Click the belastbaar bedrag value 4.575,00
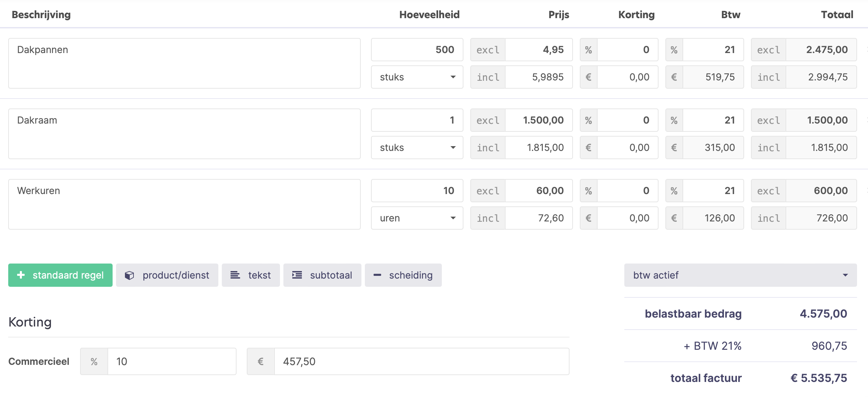The image size is (868, 397). pyautogui.click(x=824, y=314)
